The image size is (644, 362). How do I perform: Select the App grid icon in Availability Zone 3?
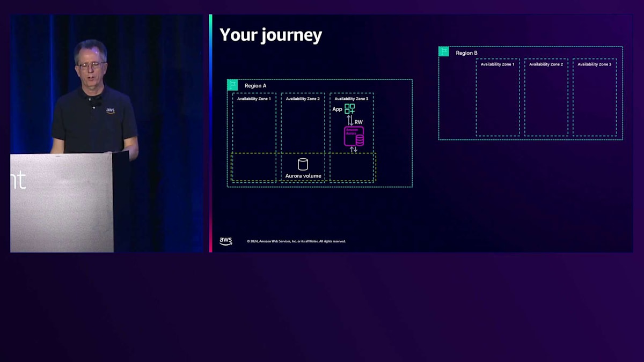click(x=350, y=109)
